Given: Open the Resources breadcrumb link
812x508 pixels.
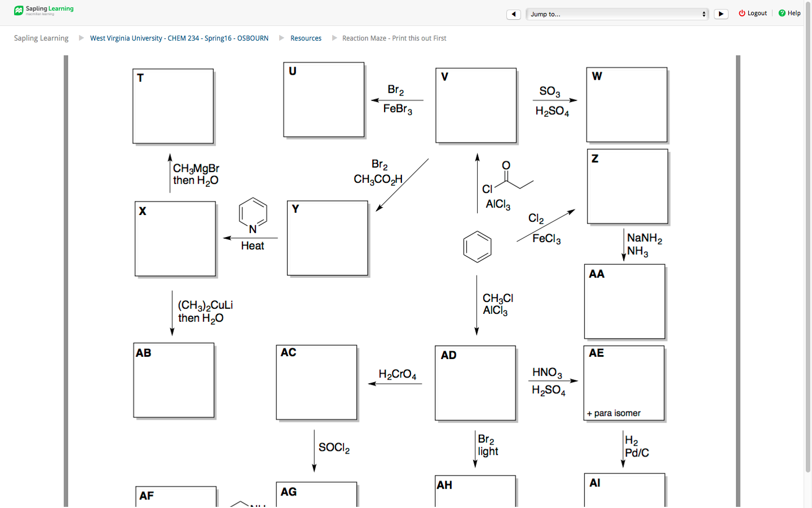Looking at the screenshot, I should pos(306,38).
